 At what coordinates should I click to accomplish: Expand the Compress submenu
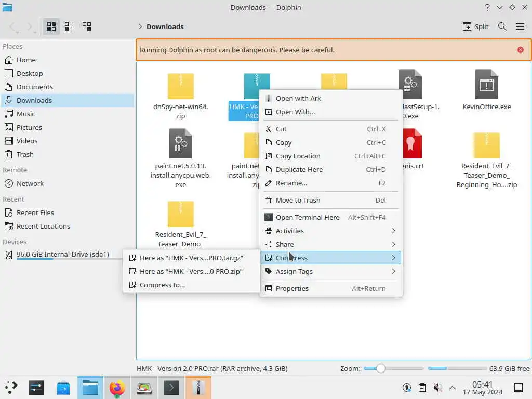(x=331, y=258)
